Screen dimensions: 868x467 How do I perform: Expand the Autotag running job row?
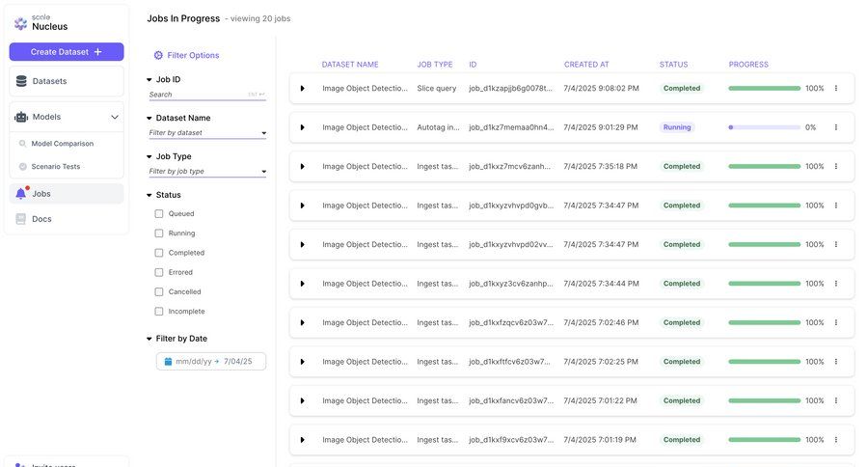(x=302, y=127)
